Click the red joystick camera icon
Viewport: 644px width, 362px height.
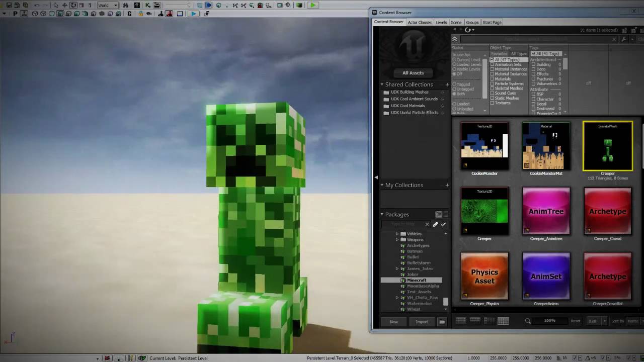169,14
